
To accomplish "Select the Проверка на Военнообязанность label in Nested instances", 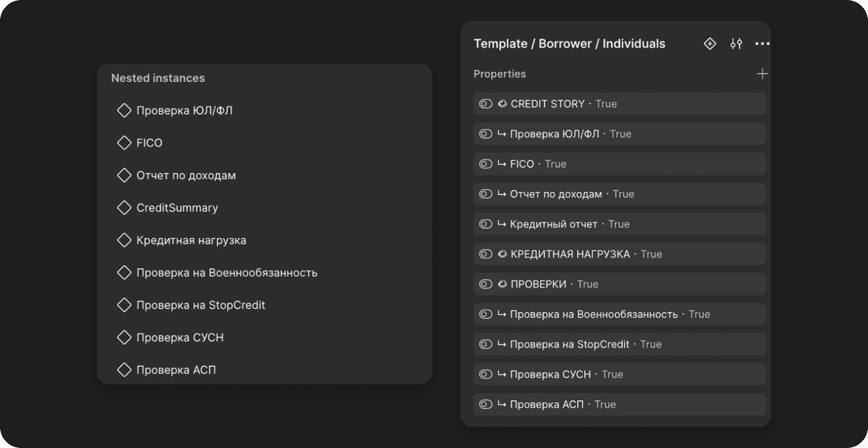I will pyautogui.click(x=227, y=273).
